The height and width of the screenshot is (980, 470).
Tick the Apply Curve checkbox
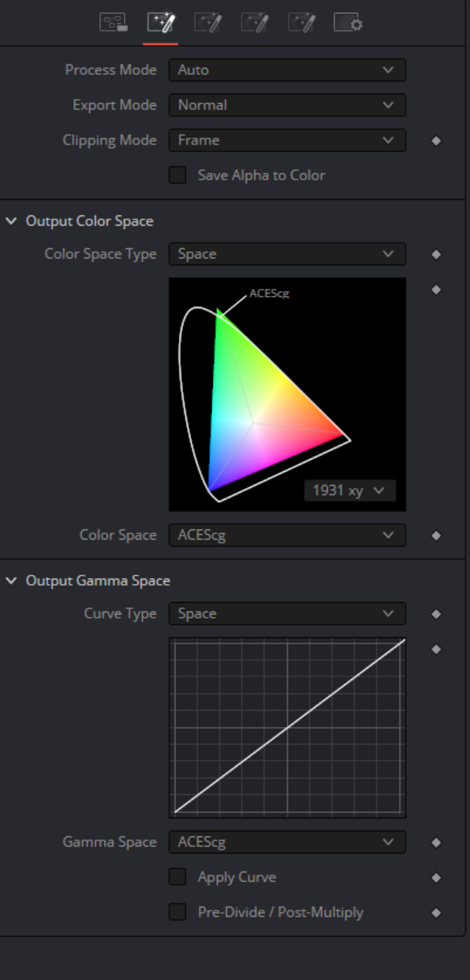pyautogui.click(x=178, y=877)
